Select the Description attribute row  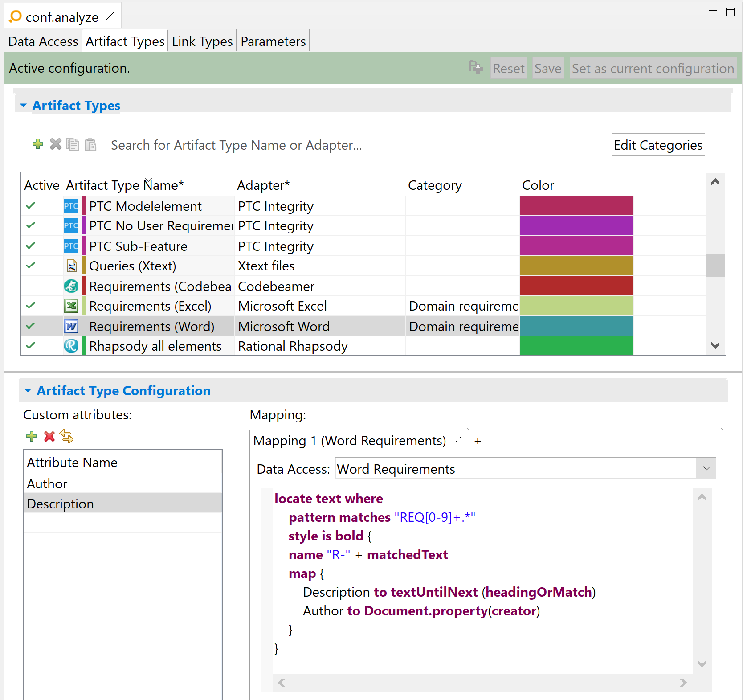point(122,504)
